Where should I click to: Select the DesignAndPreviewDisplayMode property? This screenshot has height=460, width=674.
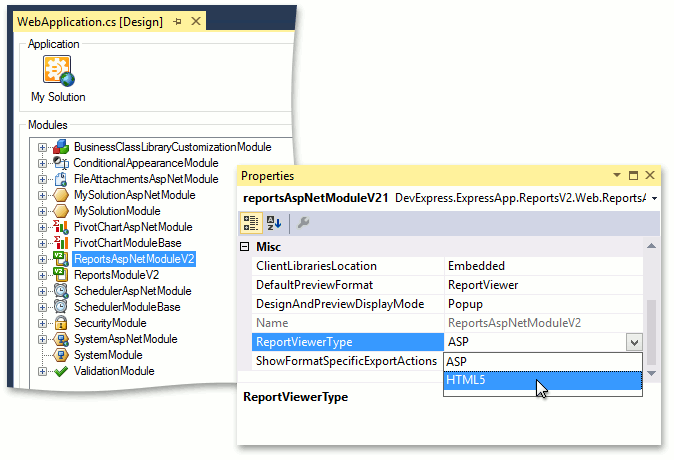pyautogui.click(x=340, y=304)
